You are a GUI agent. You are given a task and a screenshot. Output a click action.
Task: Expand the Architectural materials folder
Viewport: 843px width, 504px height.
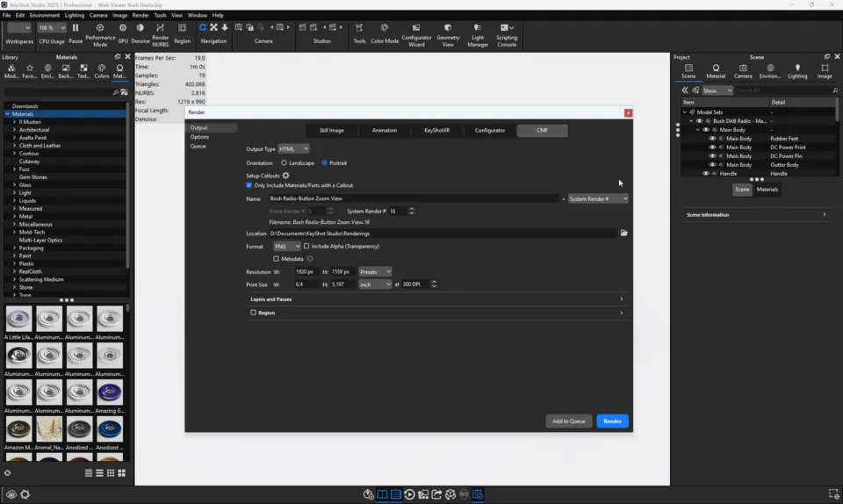tap(15, 130)
